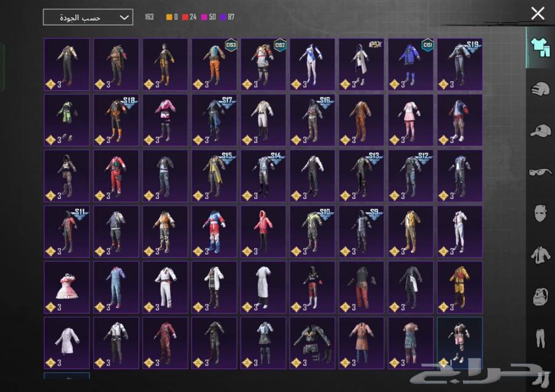Expand the sort by quality dropdown
The height and width of the screenshot is (392, 555).
pyautogui.click(x=88, y=17)
